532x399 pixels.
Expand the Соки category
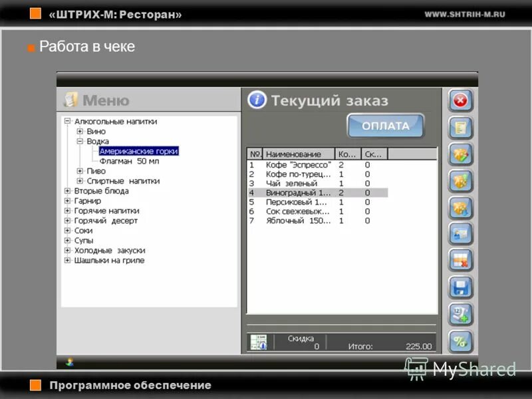[x=67, y=230]
